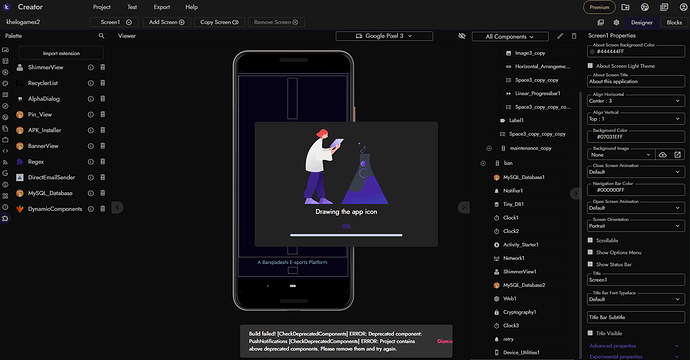Edit the About Screen Title field
The image size is (690, 360).
(636, 80)
